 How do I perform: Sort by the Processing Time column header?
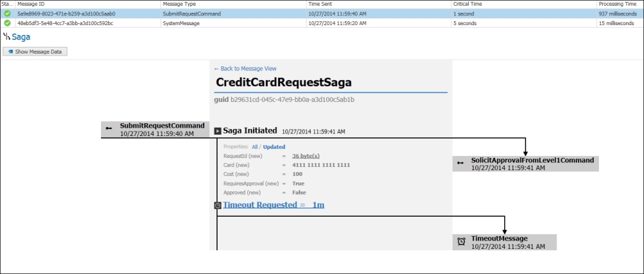click(620, 4)
